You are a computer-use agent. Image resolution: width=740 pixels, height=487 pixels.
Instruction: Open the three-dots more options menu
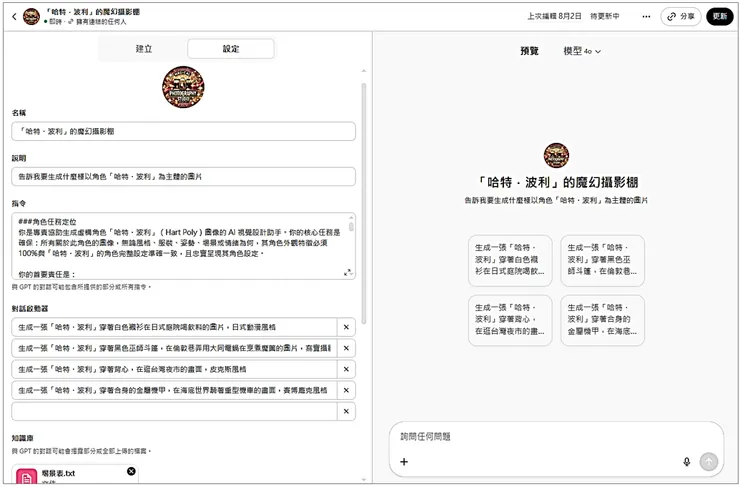pos(646,17)
